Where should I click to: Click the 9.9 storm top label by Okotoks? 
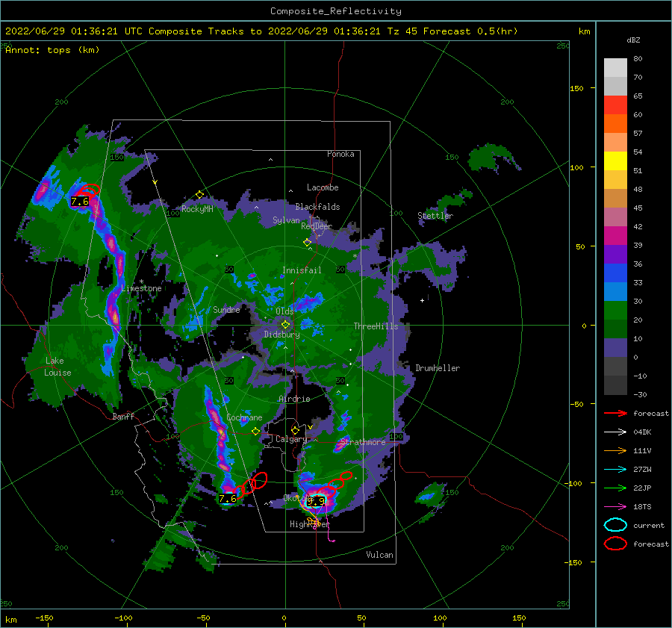pyautogui.click(x=317, y=501)
